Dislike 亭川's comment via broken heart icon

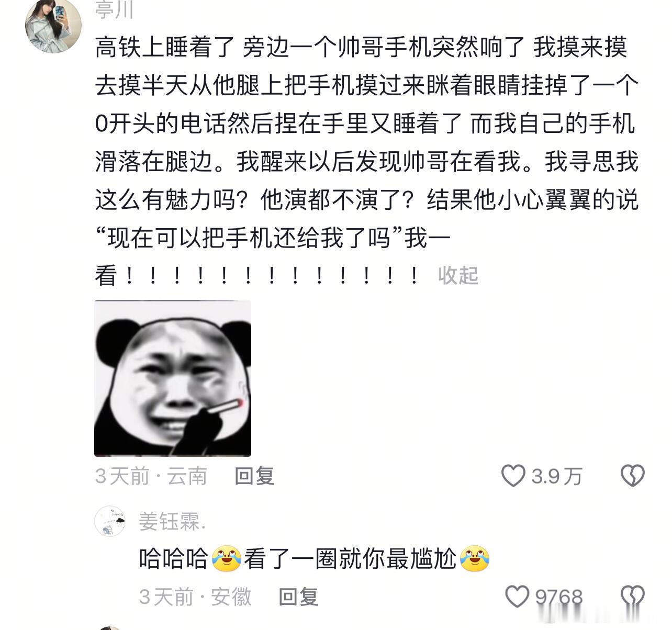tap(632, 476)
